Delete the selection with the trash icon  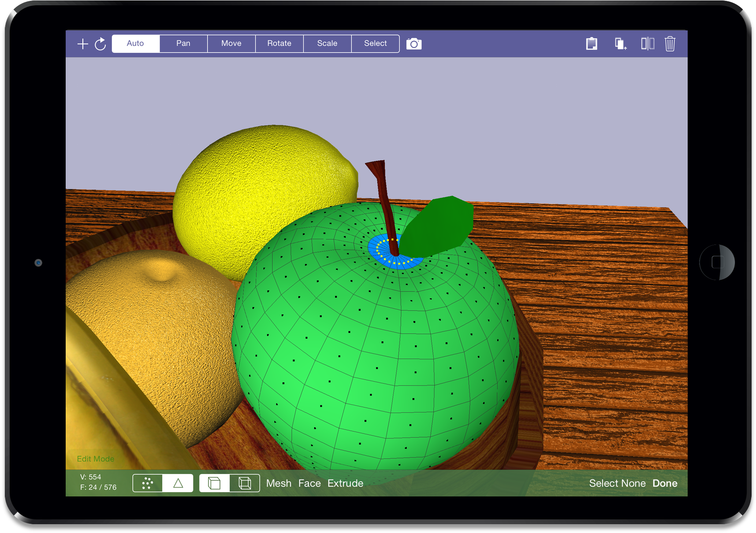pyautogui.click(x=670, y=44)
